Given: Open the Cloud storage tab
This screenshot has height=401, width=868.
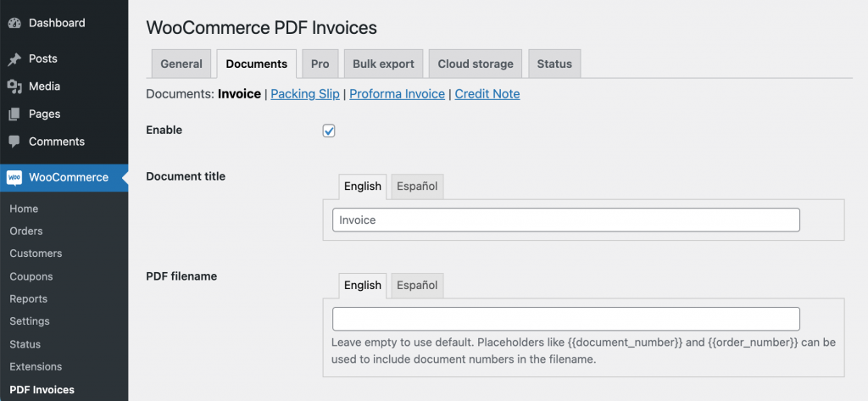Looking at the screenshot, I should point(476,64).
